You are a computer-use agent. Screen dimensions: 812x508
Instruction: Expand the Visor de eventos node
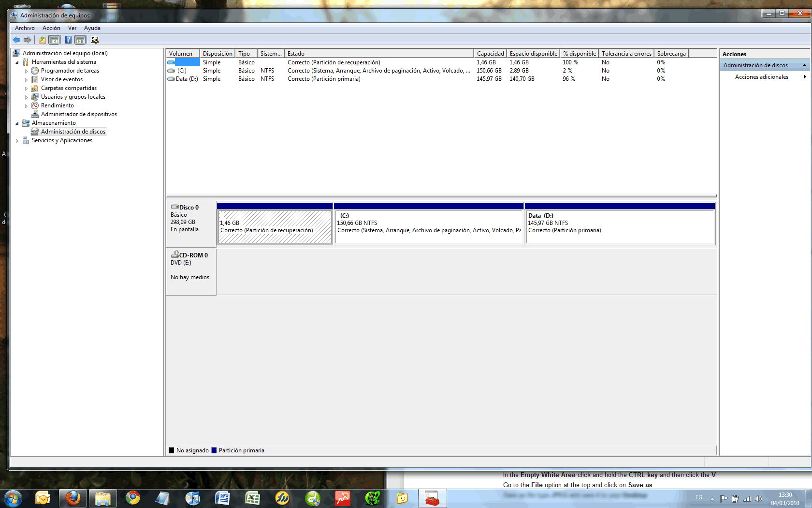(26, 80)
